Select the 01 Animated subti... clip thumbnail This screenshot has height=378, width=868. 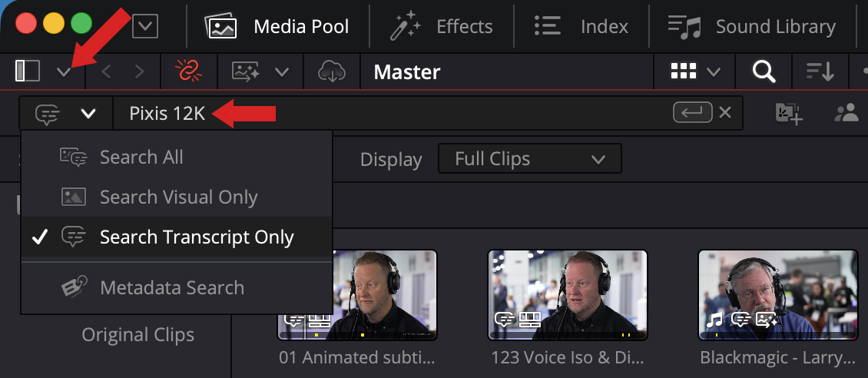[x=357, y=295]
